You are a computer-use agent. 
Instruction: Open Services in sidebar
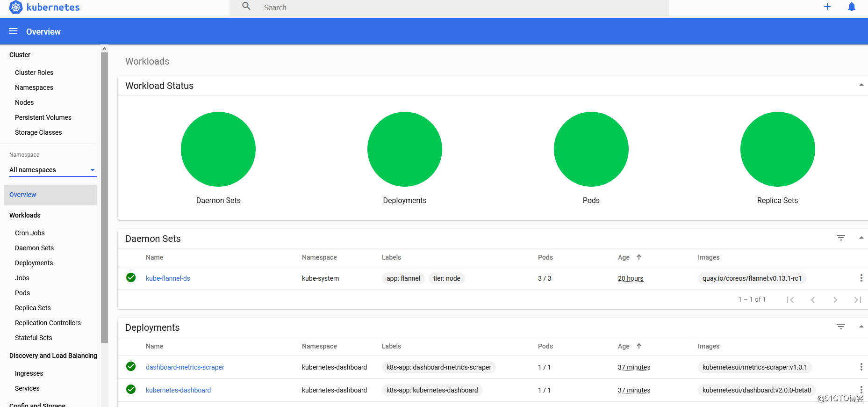pyautogui.click(x=27, y=388)
